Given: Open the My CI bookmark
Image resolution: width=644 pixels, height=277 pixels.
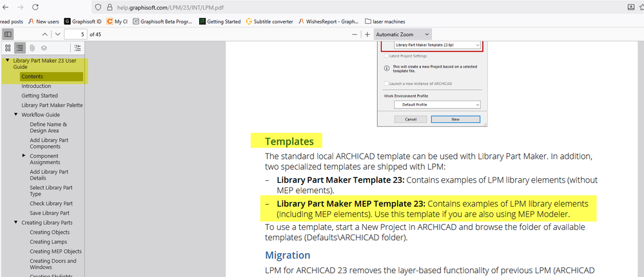Looking at the screenshot, I should [x=117, y=21].
